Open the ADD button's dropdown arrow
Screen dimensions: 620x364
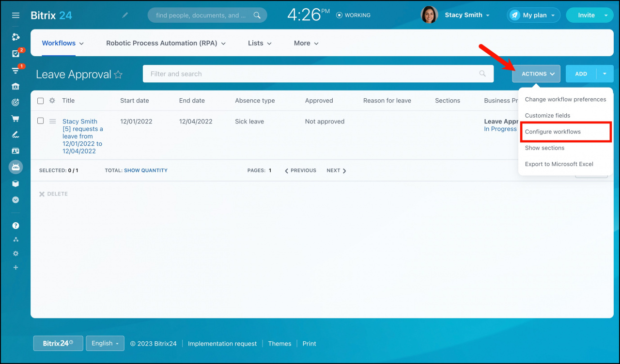(x=605, y=74)
